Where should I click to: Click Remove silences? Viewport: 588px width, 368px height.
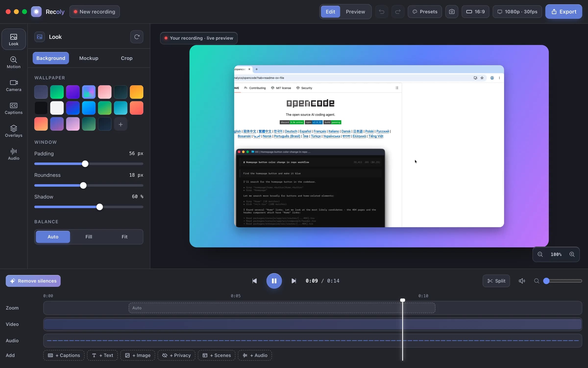(33, 281)
